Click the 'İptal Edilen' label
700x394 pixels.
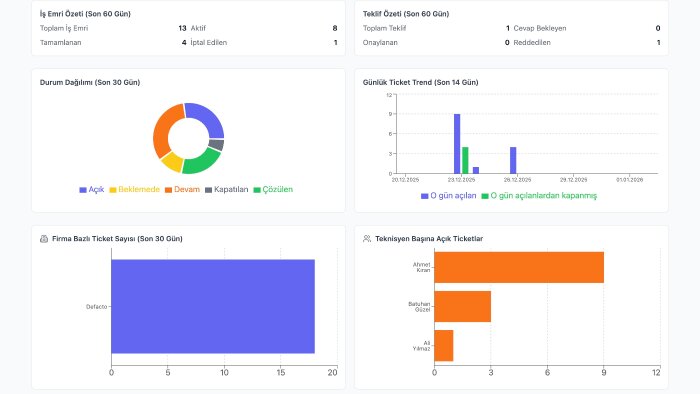(x=208, y=42)
